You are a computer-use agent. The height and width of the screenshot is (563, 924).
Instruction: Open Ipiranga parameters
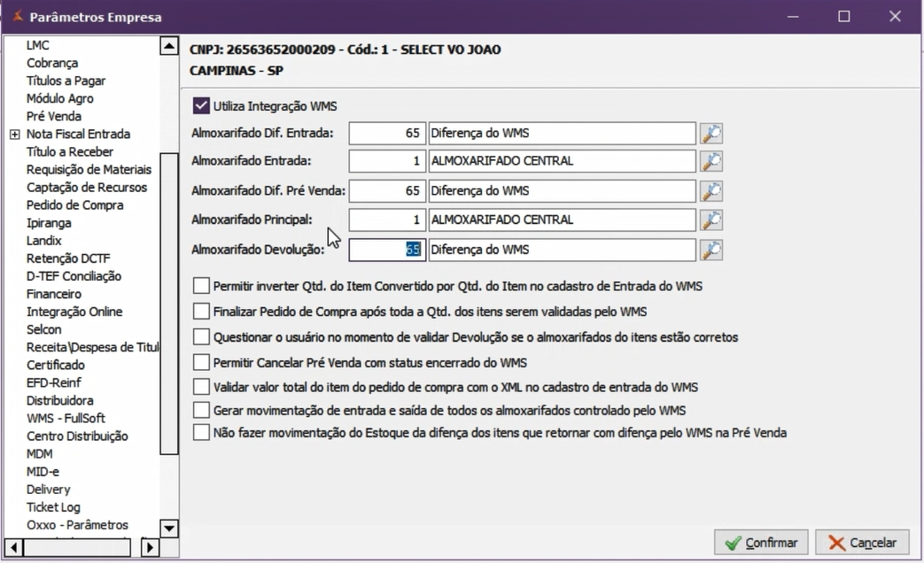pyautogui.click(x=49, y=223)
